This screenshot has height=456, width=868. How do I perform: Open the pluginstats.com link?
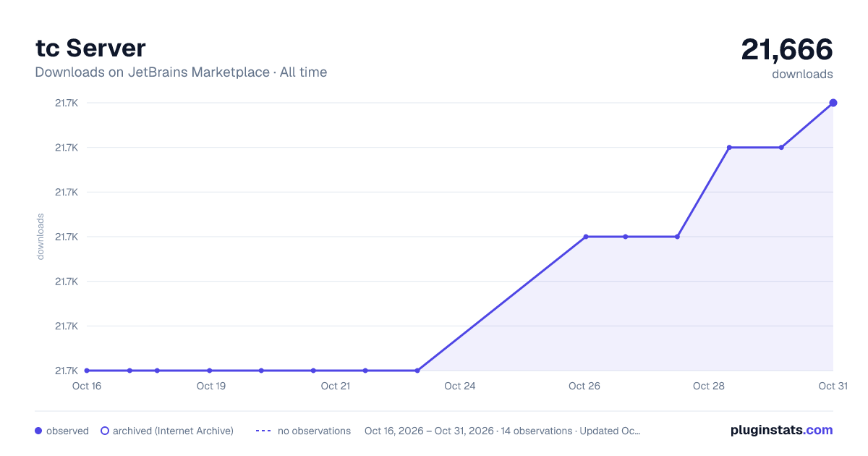[781, 430]
